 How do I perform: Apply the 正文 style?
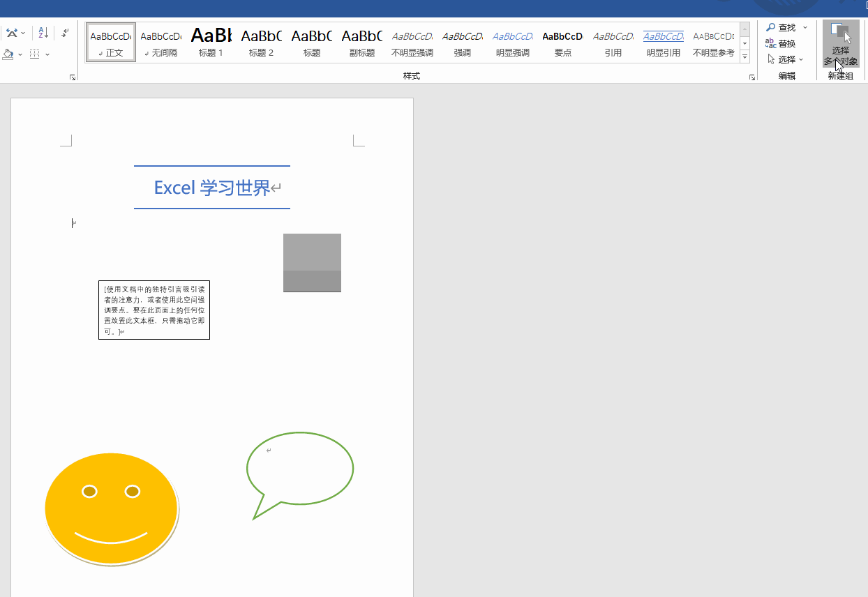[111, 42]
